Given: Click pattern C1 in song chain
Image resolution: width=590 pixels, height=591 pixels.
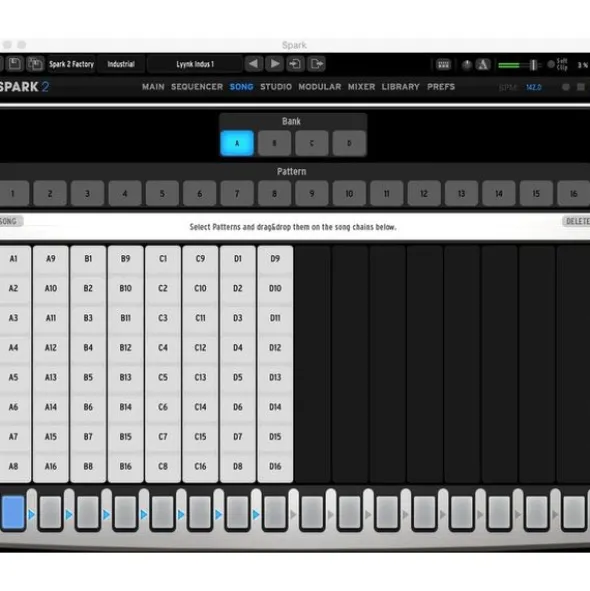Looking at the screenshot, I should click(x=163, y=259).
